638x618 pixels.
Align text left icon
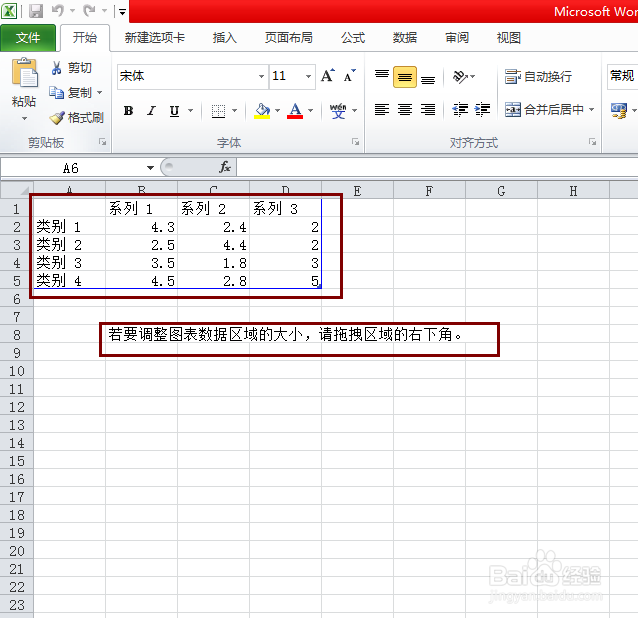tap(382, 109)
